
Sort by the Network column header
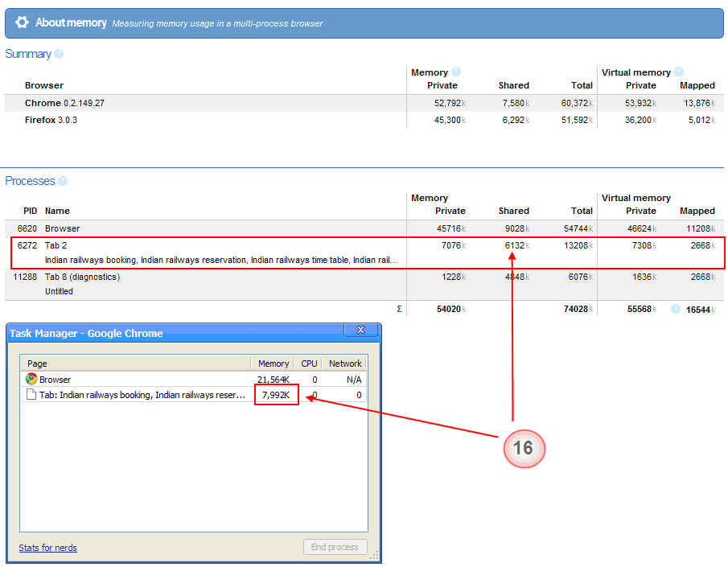[x=344, y=364]
